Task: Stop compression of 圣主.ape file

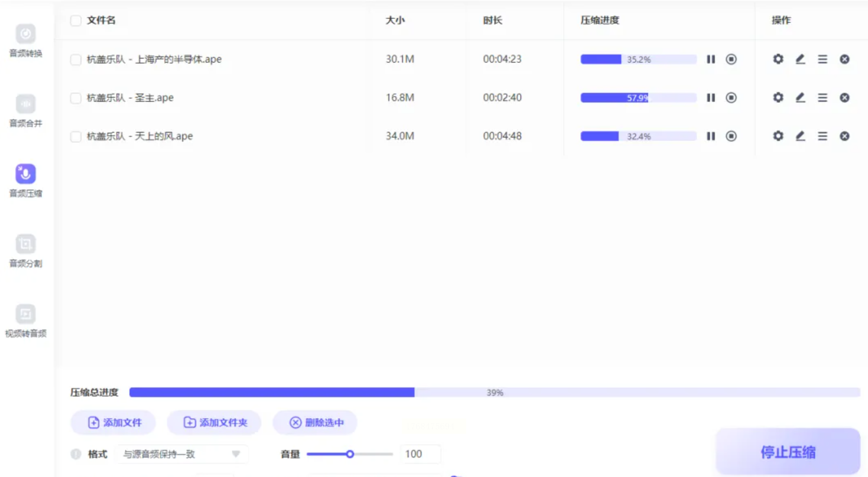Action: pyautogui.click(x=731, y=98)
